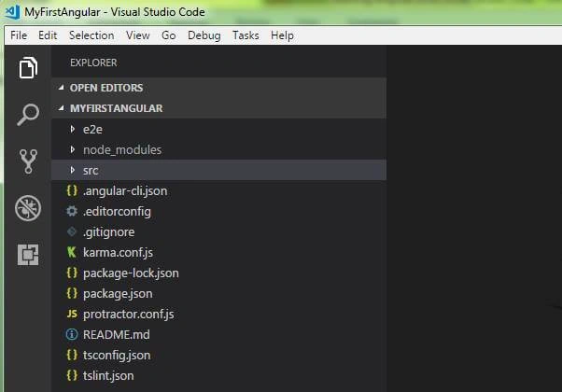Open the README.md file

[x=117, y=335]
